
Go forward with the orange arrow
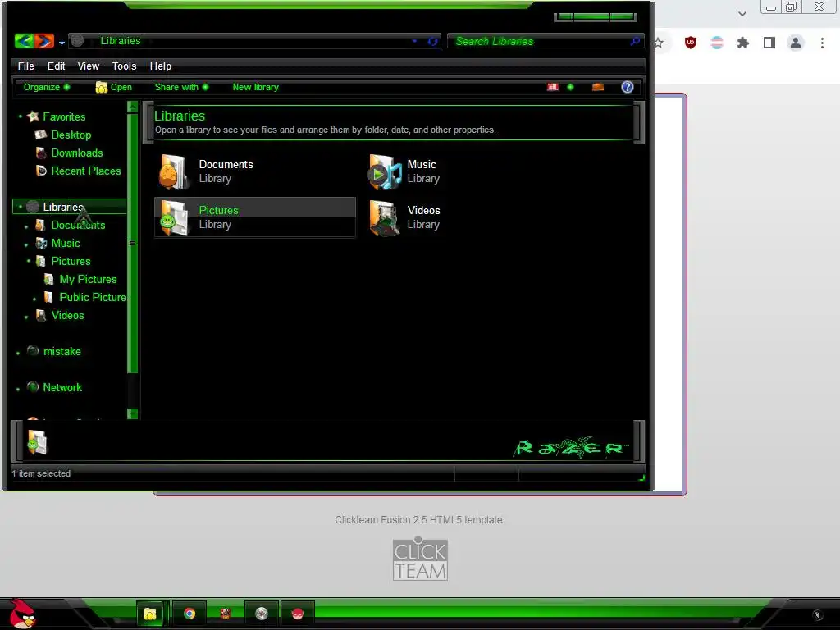coord(44,41)
